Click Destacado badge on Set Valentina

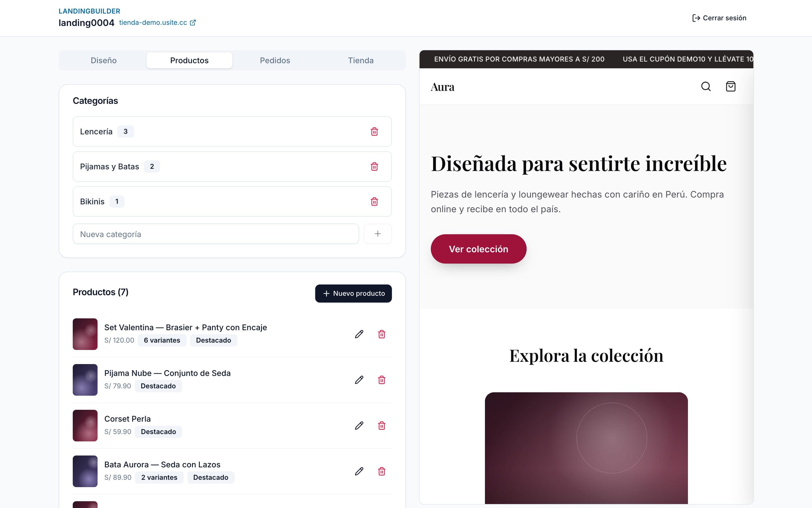(213, 340)
